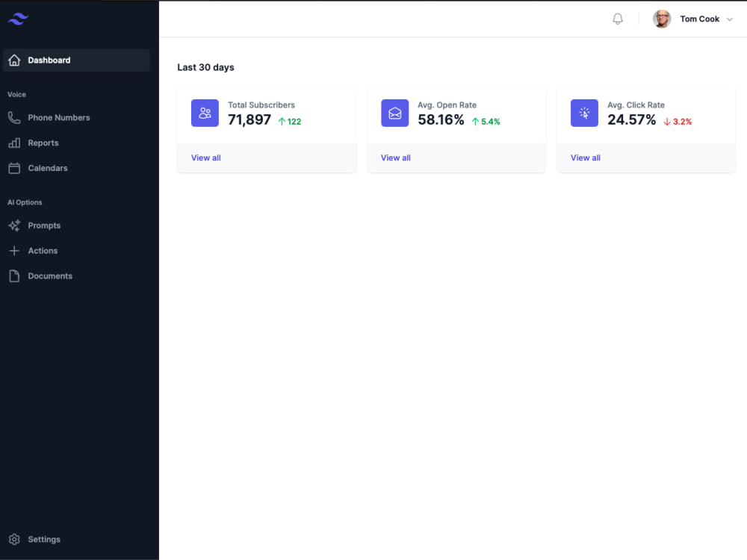The width and height of the screenshot is (747, 560).
Task: Click the 71,897 subscribers value
Action: (249, 119)
